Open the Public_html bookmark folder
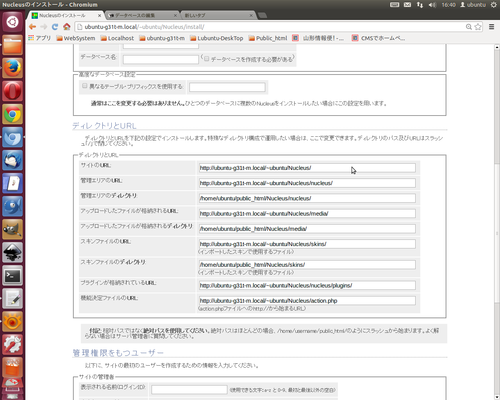 (x=268, y=38)
